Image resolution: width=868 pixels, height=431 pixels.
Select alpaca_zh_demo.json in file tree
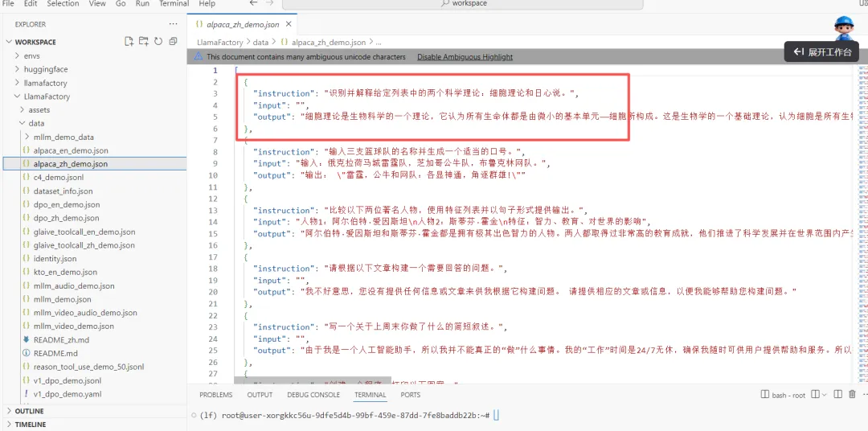coord(70,164)
